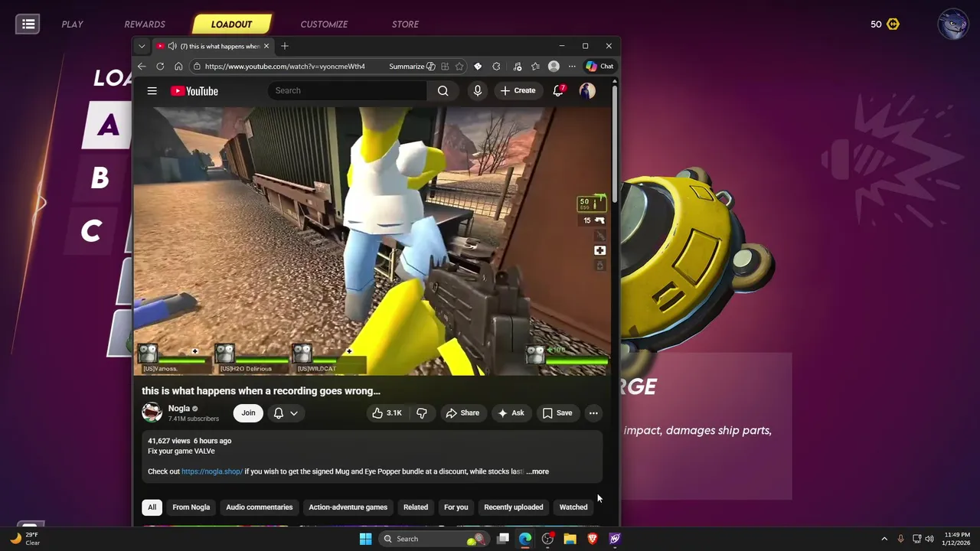Go back in the browser

[142, 67]
